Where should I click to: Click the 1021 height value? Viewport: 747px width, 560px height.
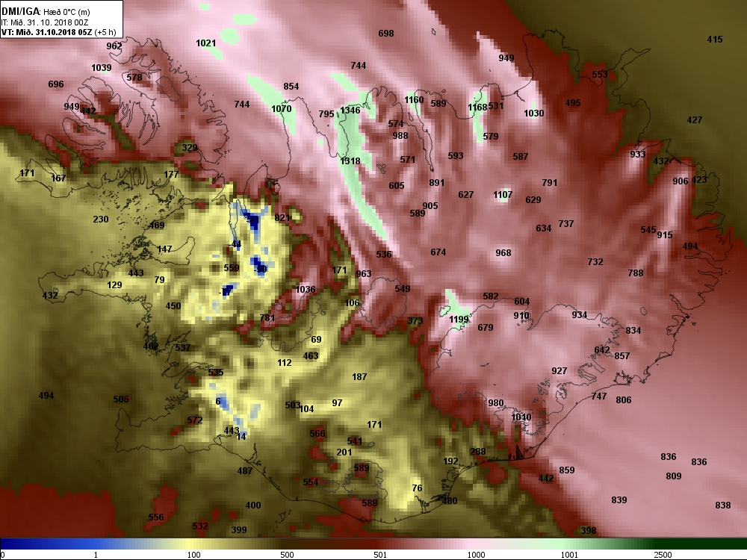pyautogui.click(x=206, y=43)
